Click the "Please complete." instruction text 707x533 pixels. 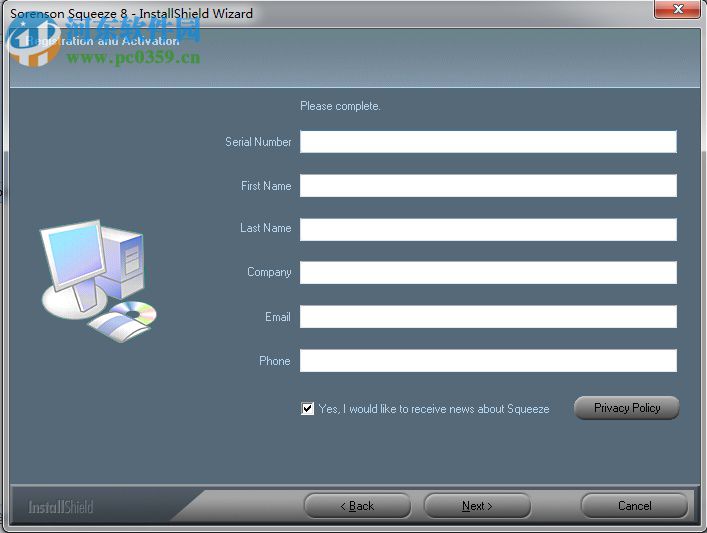point(340,106)
